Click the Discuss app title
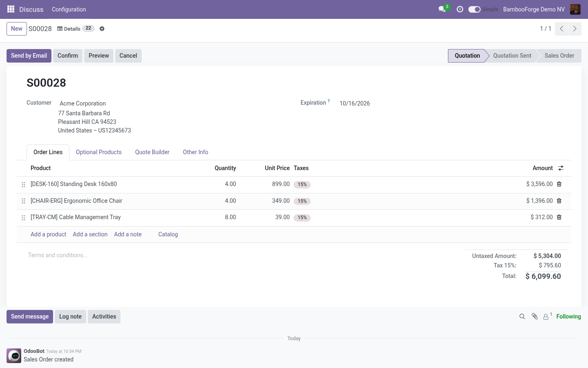 click(31, 9)
